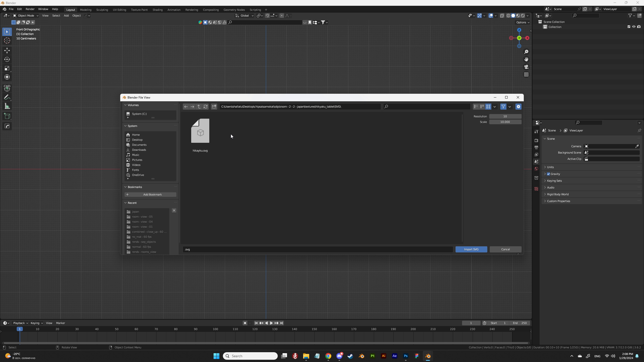Switch to the Shading workspace tab
This screenshot has width=644, height=362.
click(x=157, y=10)
